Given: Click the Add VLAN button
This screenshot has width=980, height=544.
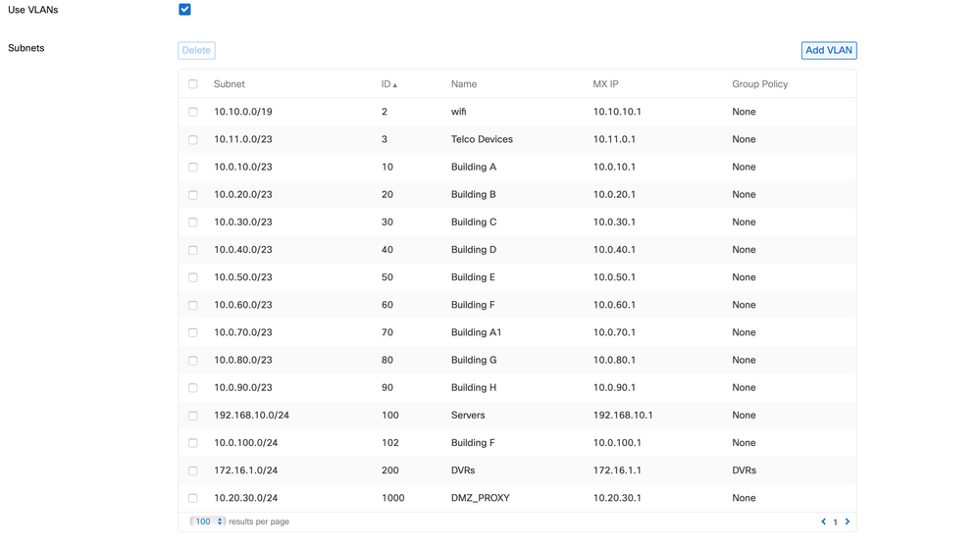Looking at the screenshot, I should (829, 51).
